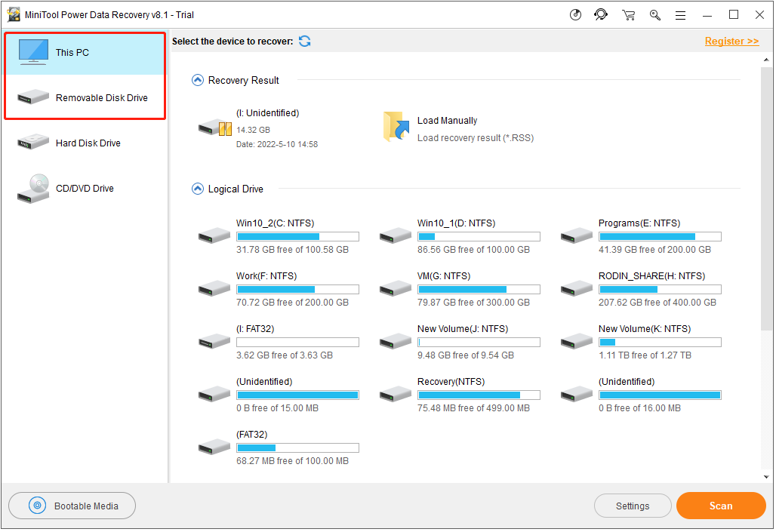The image size is (776, 532).
Task: Click the text 'Load recovery result (*.RSS)'
Action: (x=476, y=138)
